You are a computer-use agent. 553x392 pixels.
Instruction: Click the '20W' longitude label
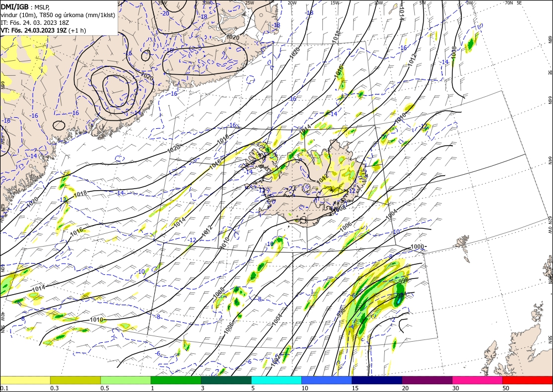(x=292, y=2)
